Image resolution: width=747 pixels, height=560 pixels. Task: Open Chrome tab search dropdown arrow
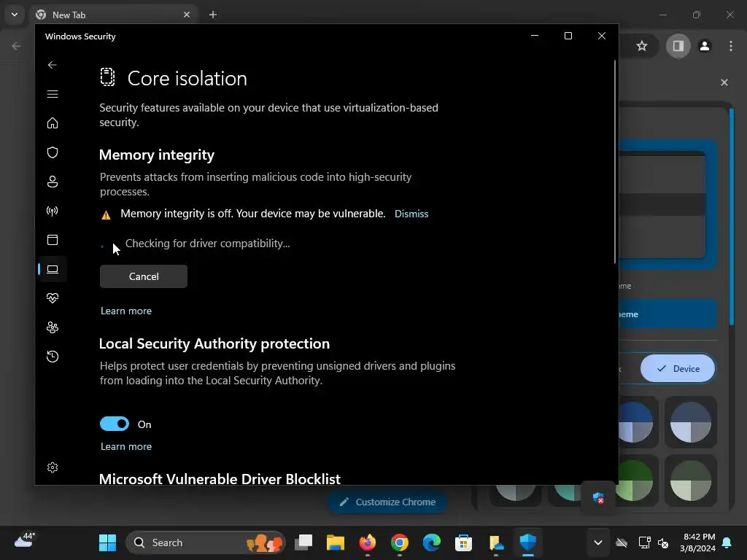tap(15, 15)
